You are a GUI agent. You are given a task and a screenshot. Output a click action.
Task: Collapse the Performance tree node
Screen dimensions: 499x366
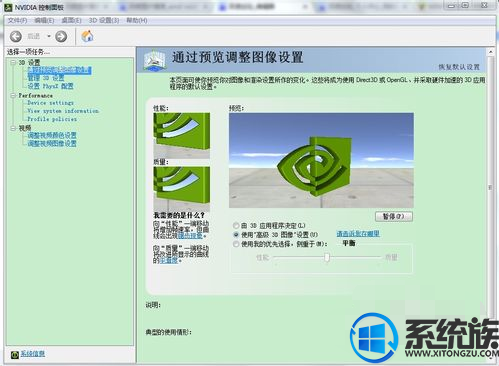pyautogui.click(x=13, y=96)
